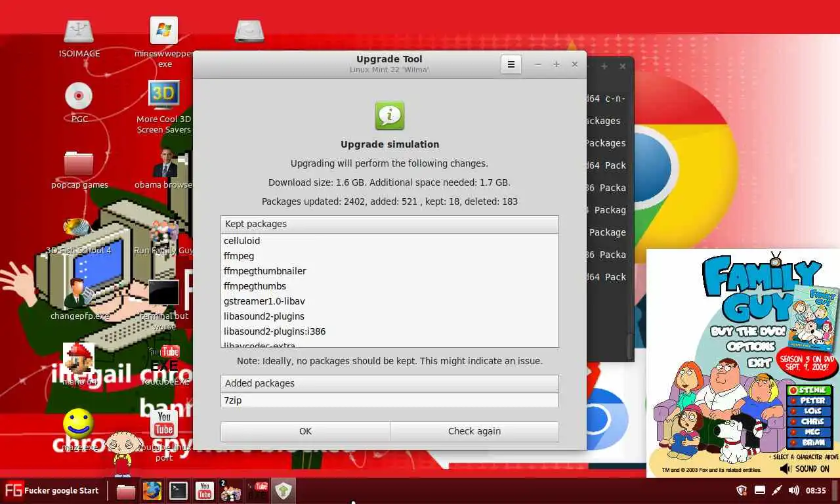Open the popcap games folder

[79, 162]
